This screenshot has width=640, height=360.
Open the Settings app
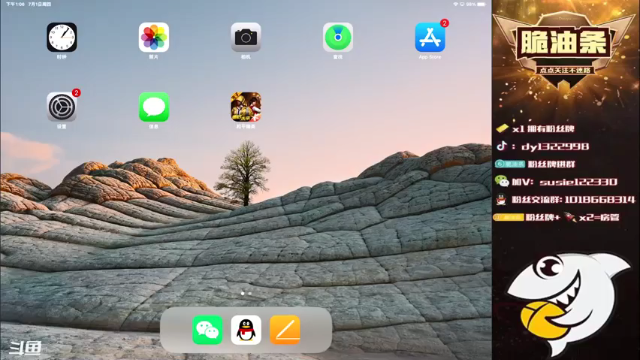[62, 107]
